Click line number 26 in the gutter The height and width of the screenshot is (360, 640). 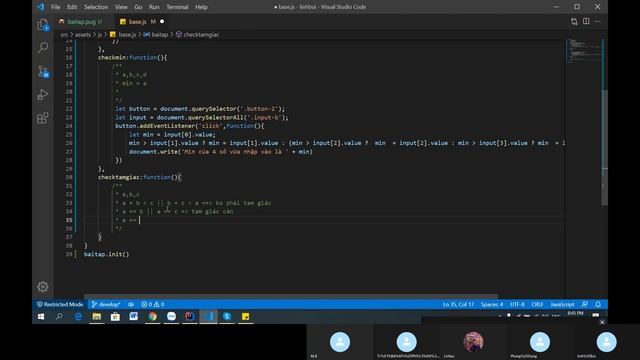point(69,143)
